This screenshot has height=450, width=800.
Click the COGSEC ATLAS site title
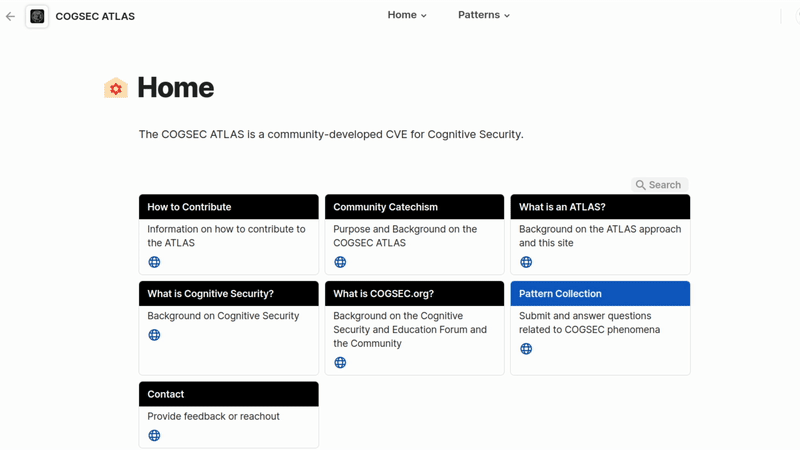coord(95,16)
